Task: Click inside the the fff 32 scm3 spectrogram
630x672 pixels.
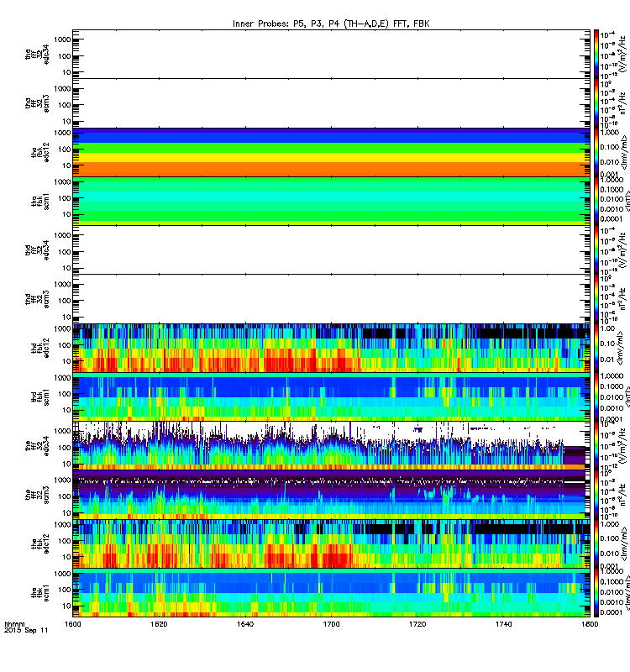Action: coord(331,495)
